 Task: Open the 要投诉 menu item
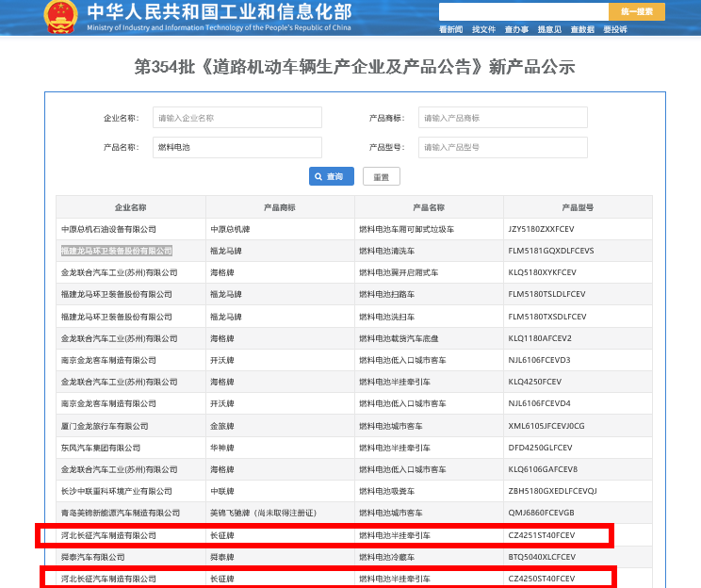coord(615,29)
